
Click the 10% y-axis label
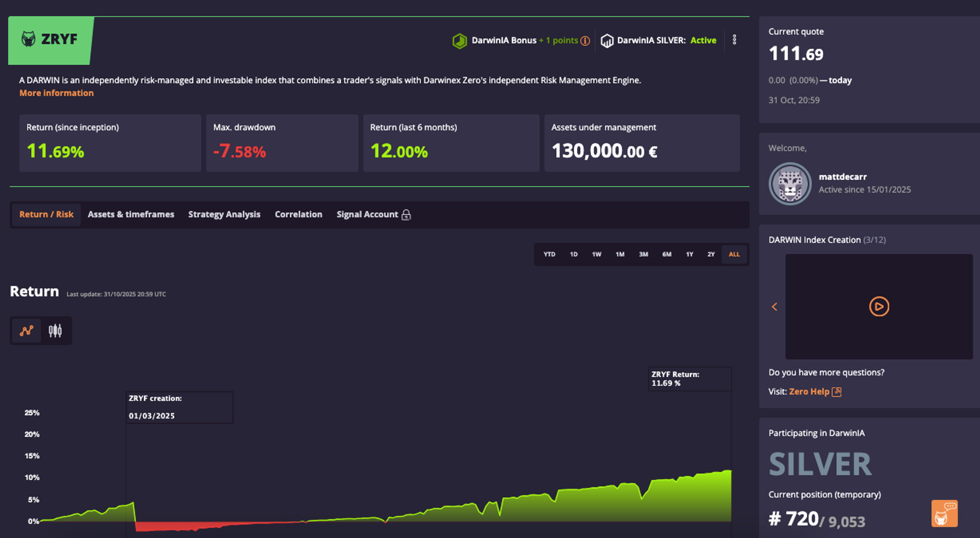tap(32, 477)
